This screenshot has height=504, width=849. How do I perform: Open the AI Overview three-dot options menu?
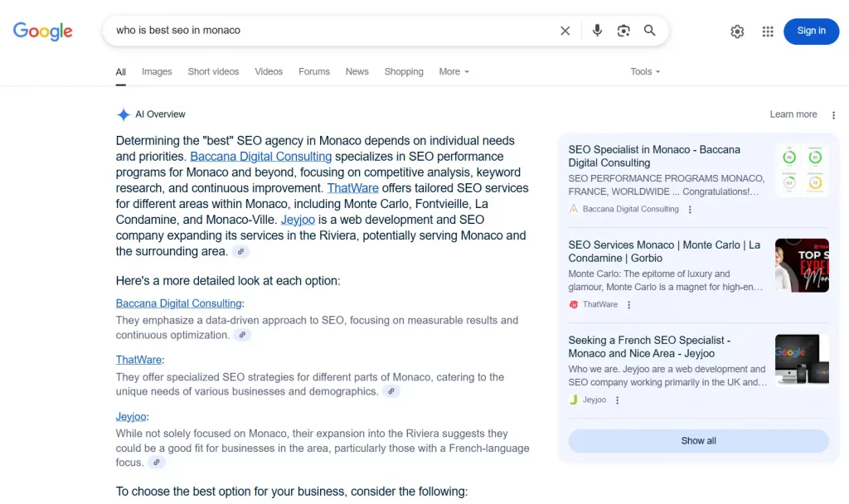833,114
